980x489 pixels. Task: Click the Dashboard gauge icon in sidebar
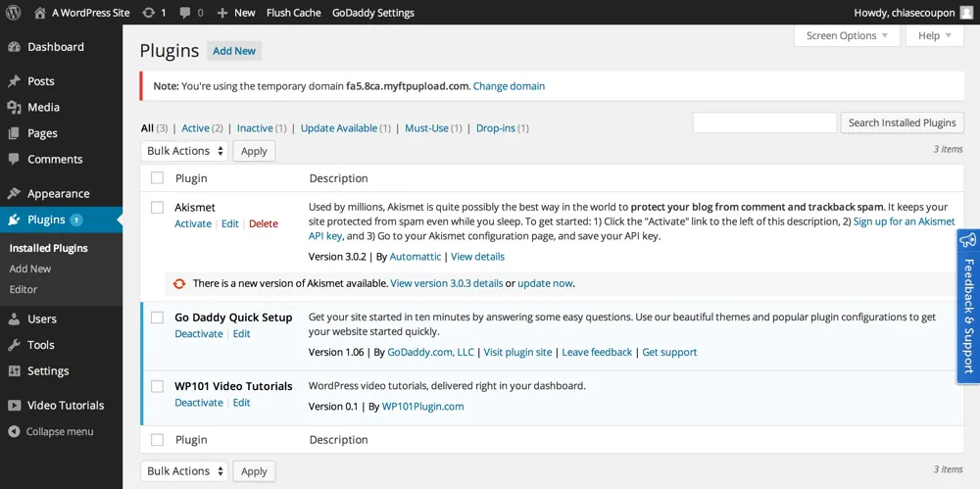(x=14, y=47)
